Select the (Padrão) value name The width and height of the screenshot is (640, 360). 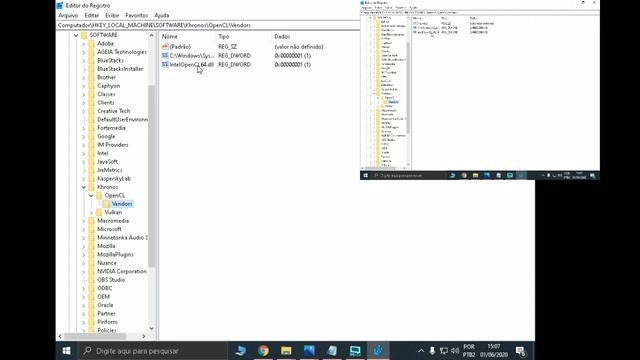click(x=180, y=47)
